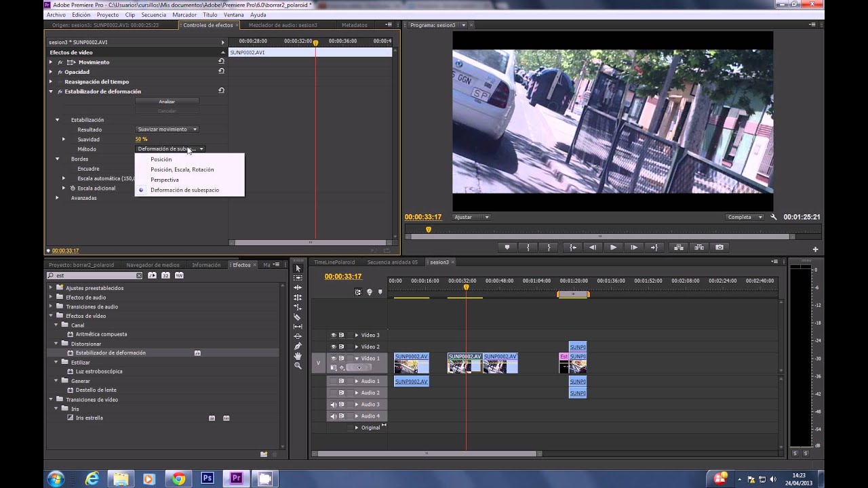Image resolution: width=868 pixels, height=488 pixels.
Task: Select the Slip tool
Action: pos(298,327)
